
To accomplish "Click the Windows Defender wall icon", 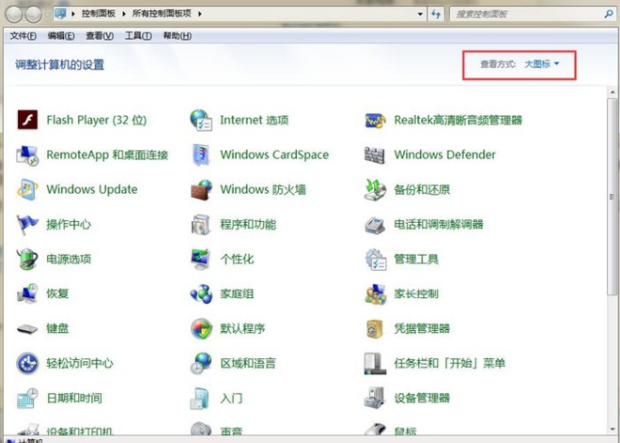I will (x=374, y=155).
